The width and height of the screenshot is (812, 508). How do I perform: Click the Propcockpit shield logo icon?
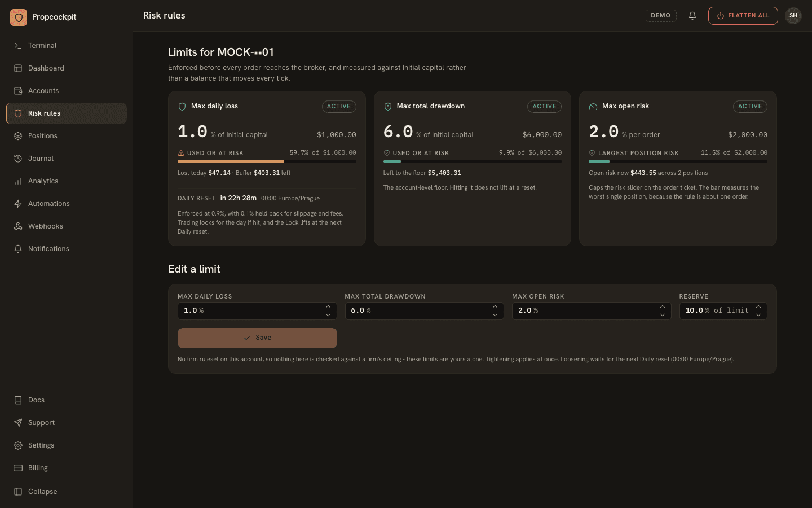click(19, 17)
